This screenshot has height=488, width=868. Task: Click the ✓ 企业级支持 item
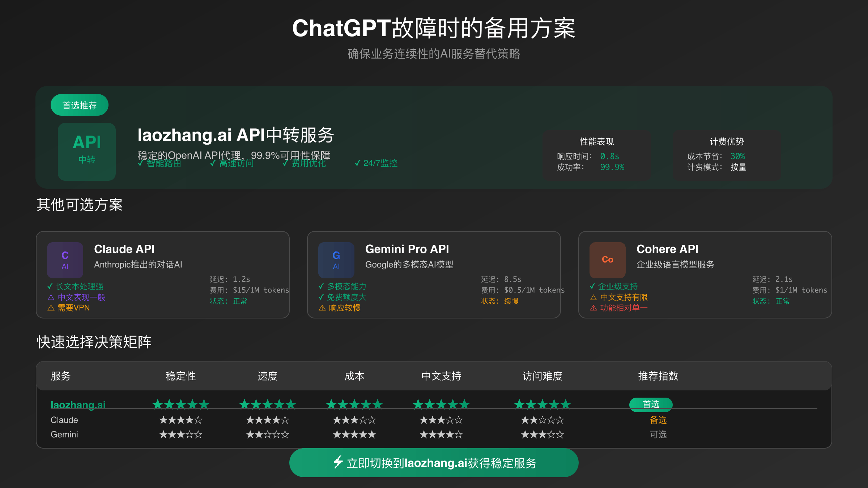[614, 286]
